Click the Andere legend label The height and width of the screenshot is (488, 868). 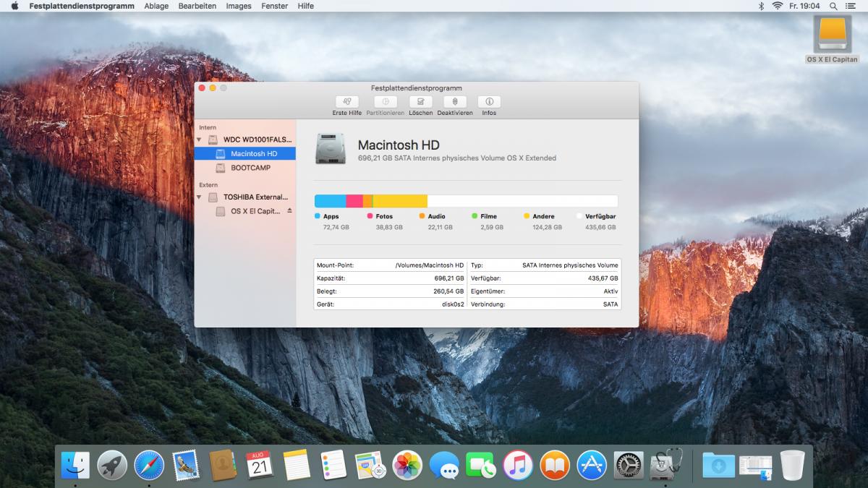coord(543,216)
